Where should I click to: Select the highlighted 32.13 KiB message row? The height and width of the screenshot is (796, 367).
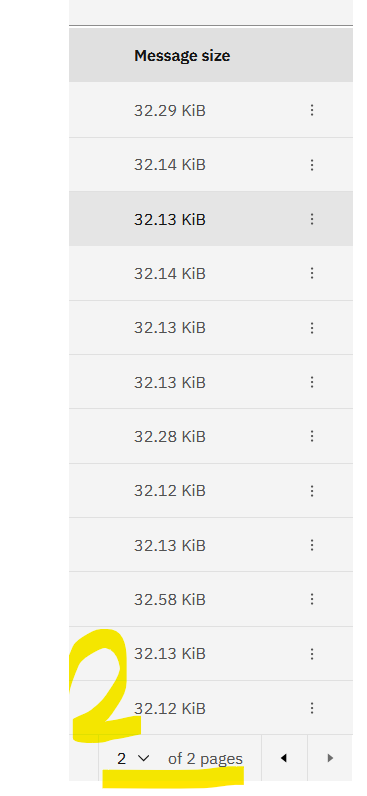point(211,219)
